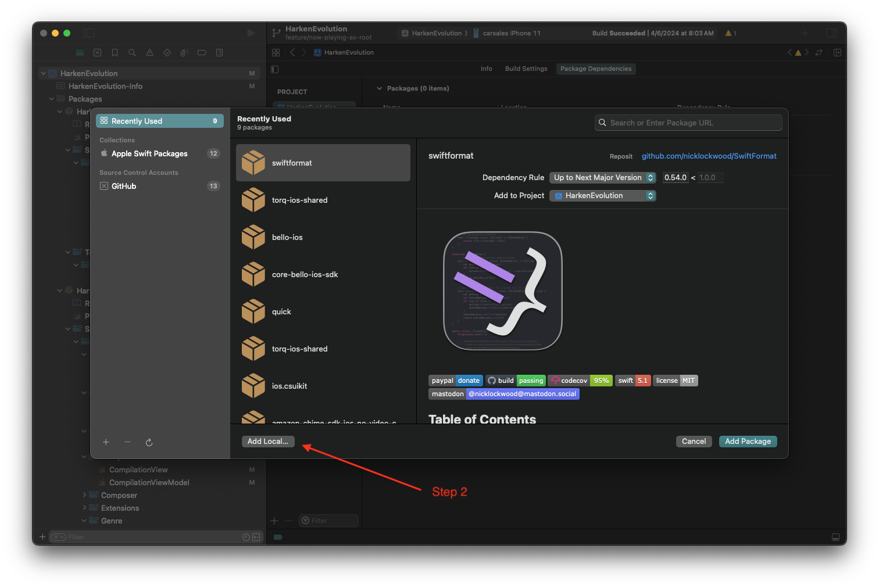
Task: Click the Run play button in toolbar
Action: tap(251, 33)
